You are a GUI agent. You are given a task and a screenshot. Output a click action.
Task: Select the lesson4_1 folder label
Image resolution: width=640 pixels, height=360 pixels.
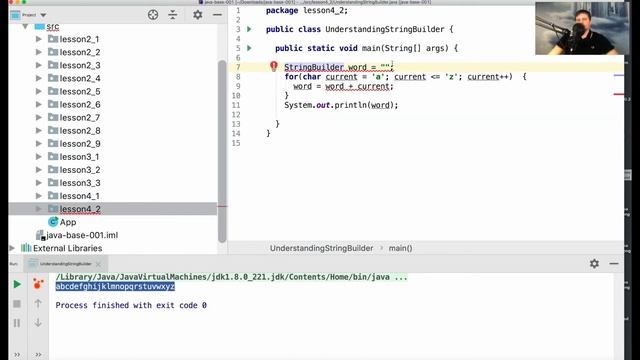coord(80,196)
